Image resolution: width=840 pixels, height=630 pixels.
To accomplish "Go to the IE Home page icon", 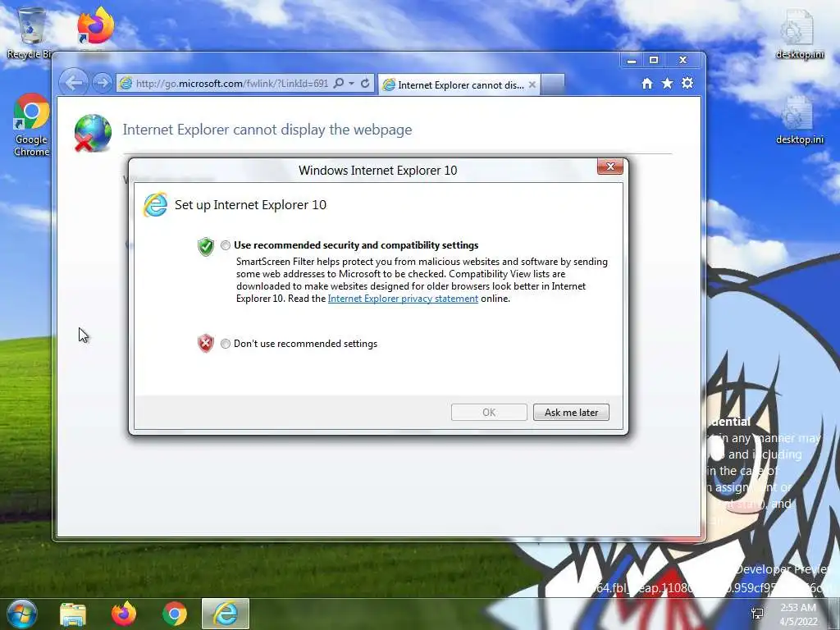I will 647,83.
